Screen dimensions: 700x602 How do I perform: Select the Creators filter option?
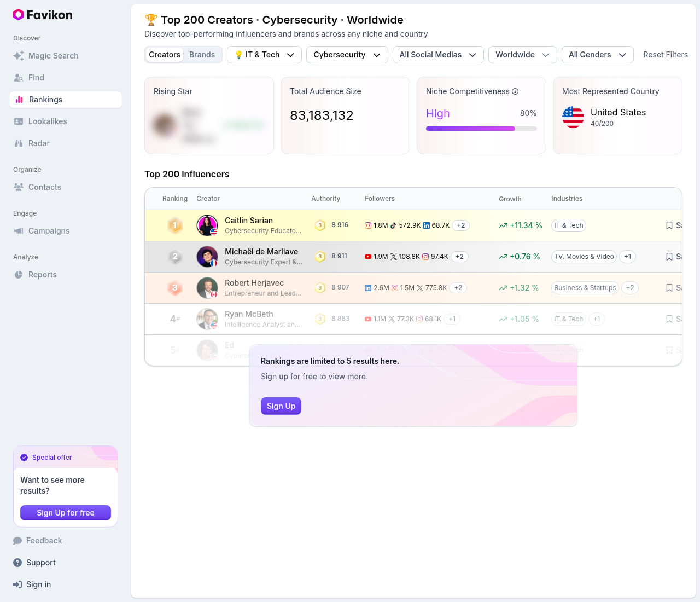pyautogui.click(x=164, y=55)
